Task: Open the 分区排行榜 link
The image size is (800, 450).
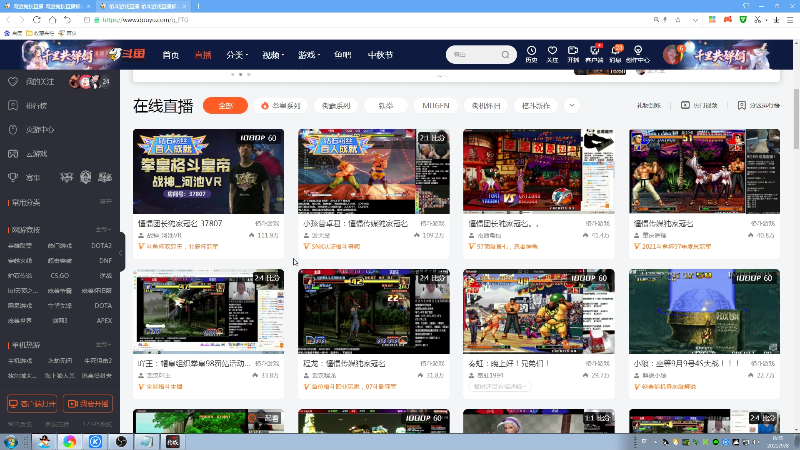Action: click(759, 105)
